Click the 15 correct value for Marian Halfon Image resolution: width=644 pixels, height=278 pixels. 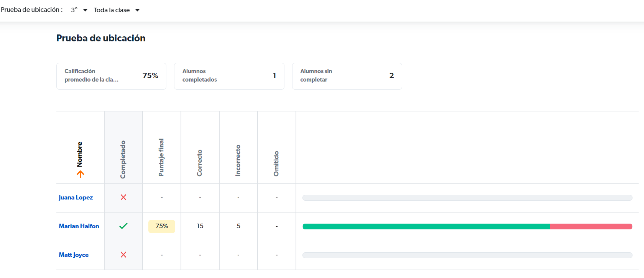pyautogui.click(x=200, y=226)
